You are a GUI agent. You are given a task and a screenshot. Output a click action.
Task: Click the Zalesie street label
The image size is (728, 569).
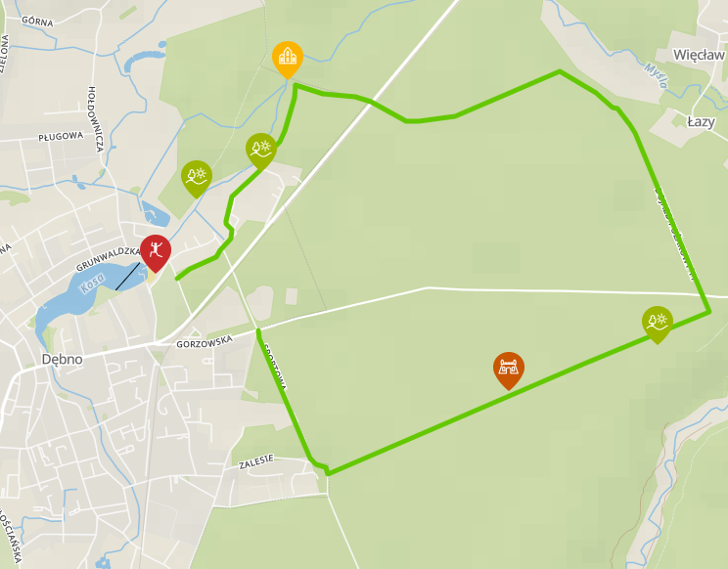pos(256,461)
